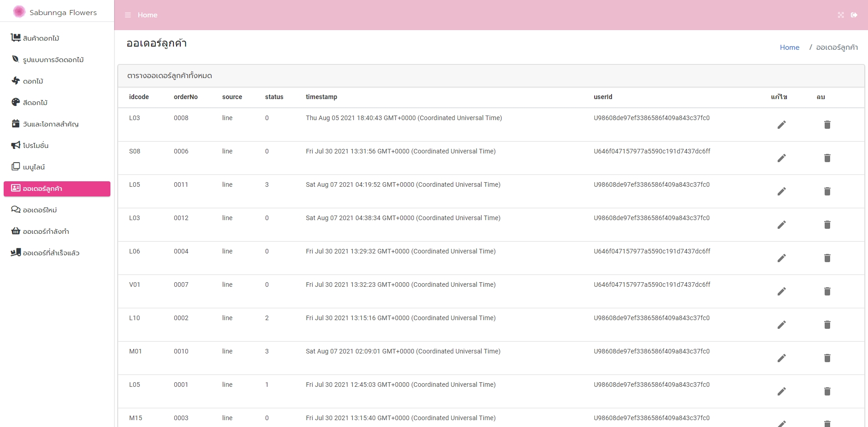Delete order 0007 trash icon
Screen dimensions: 868x427
coord(827,291)
